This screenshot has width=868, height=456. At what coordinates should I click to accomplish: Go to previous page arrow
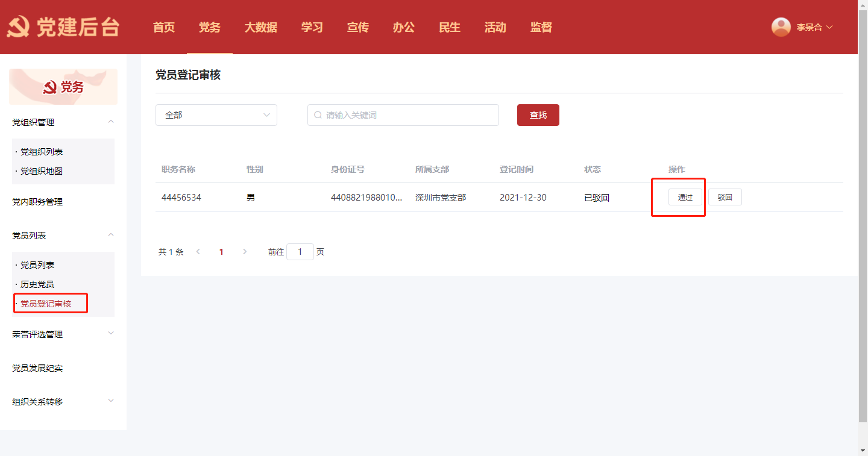coord(198,252)
